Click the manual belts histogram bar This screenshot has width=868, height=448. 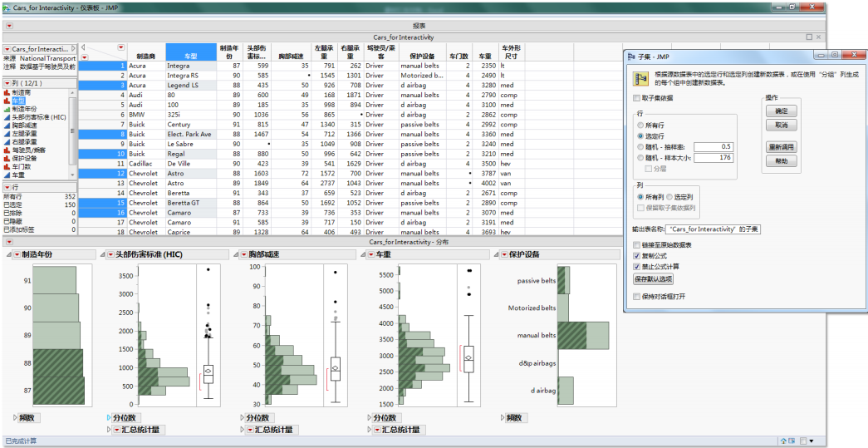coord(582,336)
